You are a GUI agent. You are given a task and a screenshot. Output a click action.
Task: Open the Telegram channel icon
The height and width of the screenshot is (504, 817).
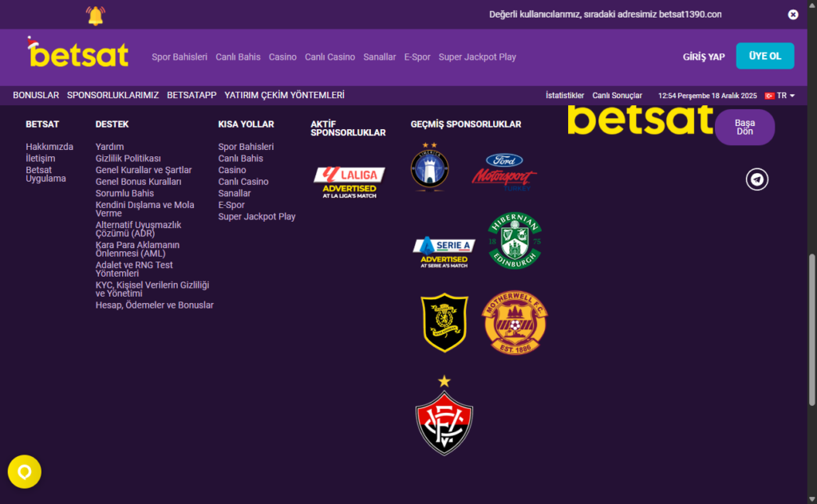point(756,179)
